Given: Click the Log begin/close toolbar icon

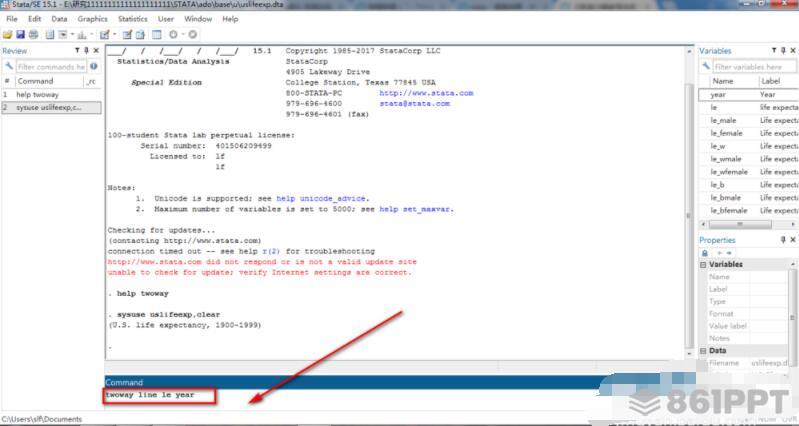Looking at the screenshot, I should coord(49,35).
